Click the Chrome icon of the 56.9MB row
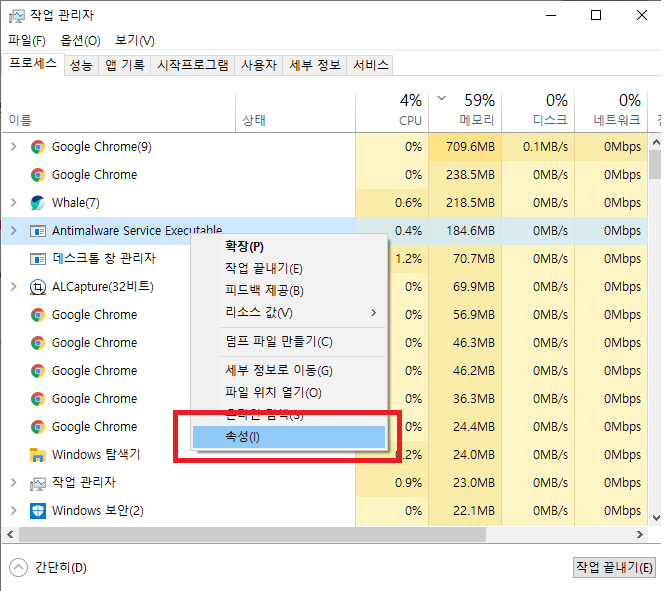 tap(38, 315)
